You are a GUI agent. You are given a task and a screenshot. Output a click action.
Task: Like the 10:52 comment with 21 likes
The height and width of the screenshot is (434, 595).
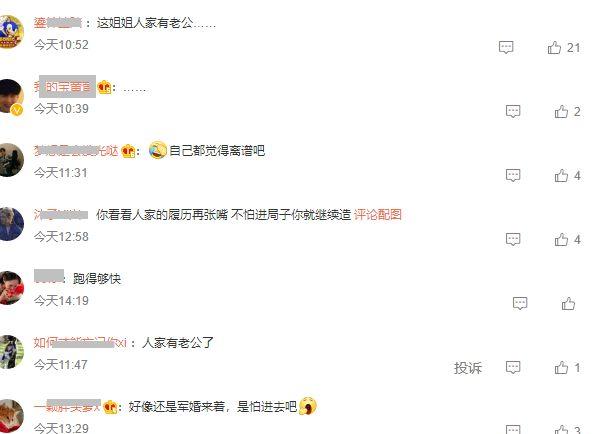(554, 47)
